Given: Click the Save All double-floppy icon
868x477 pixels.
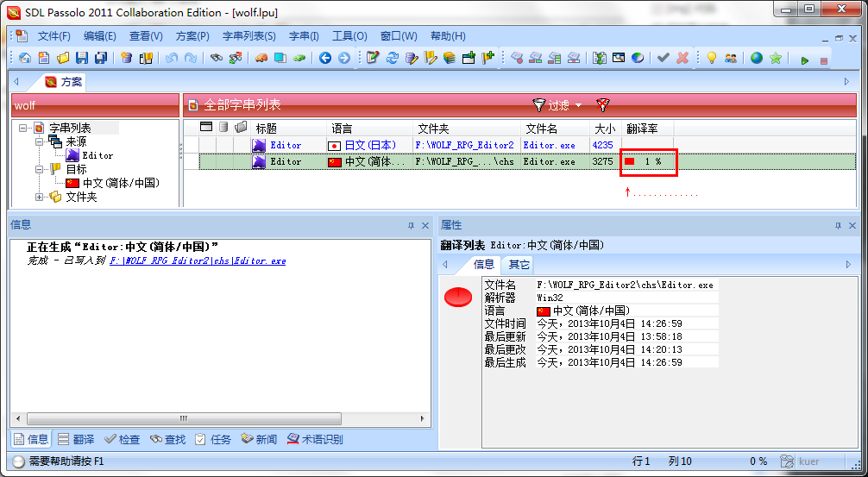Looking at the screenshot, I should pyautogui.click(x=101, y=58).
